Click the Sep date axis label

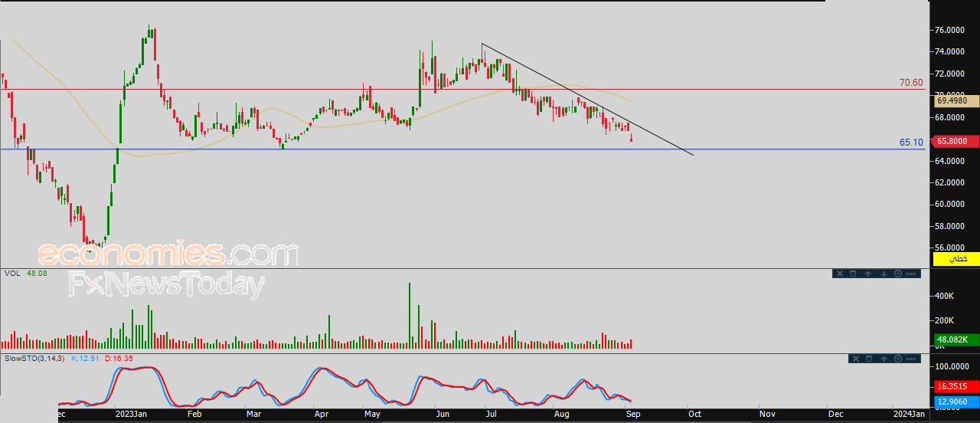pyautogui.click(x=635, y=414)
